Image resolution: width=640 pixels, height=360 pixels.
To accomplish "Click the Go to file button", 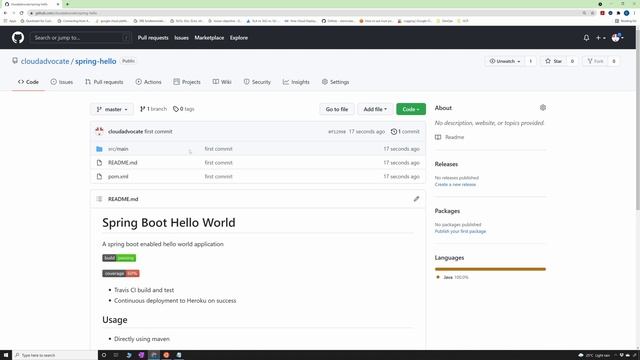I will point(337,109).
